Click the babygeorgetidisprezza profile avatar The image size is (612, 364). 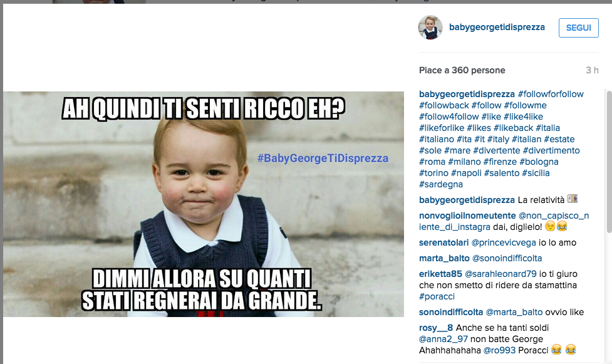tap(430, 28)
